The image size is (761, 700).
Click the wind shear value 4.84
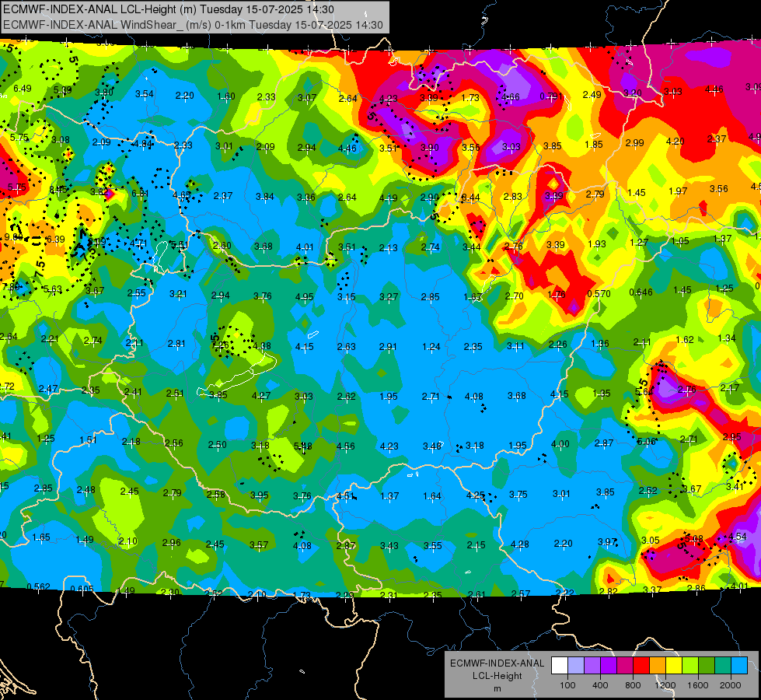(x=143, y=144)
